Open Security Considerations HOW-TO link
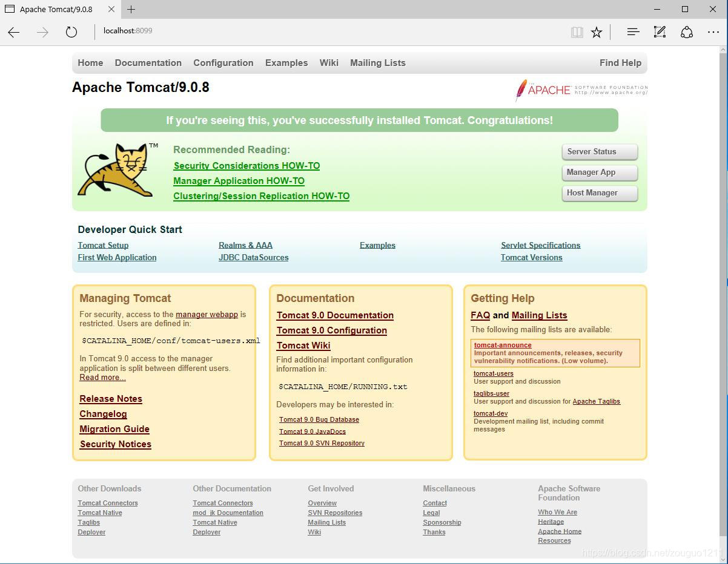 (247, 166)
